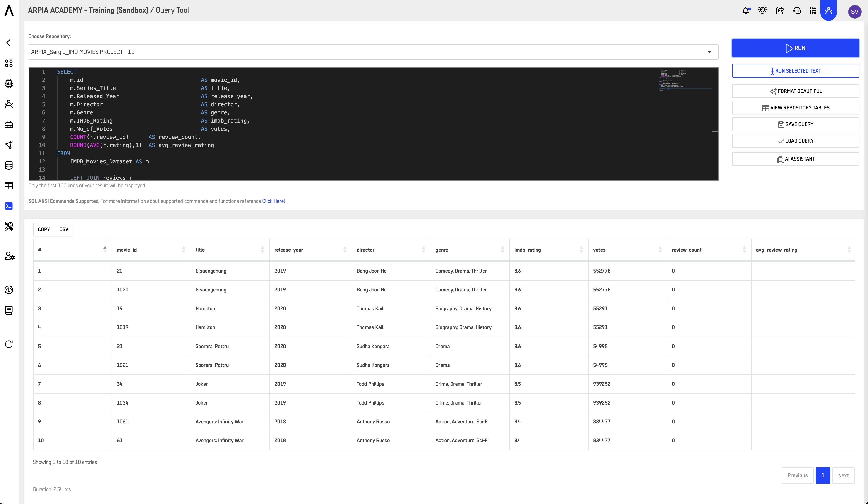This screenshot has height=504, width=868.
Task: Select results page 1
Action: [823, 475]
